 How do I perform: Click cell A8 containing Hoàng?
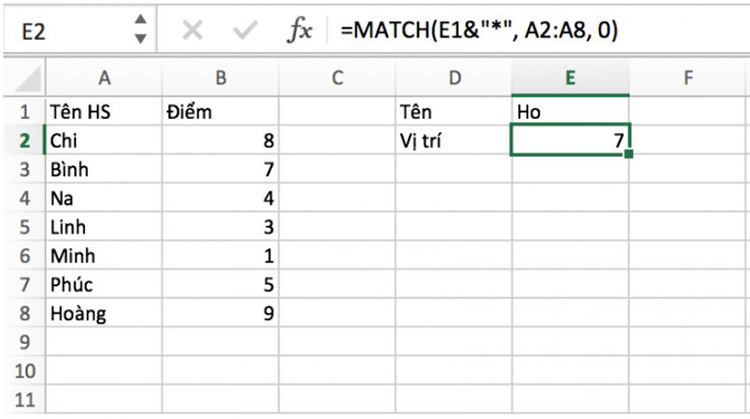click(x=104, y=313)
